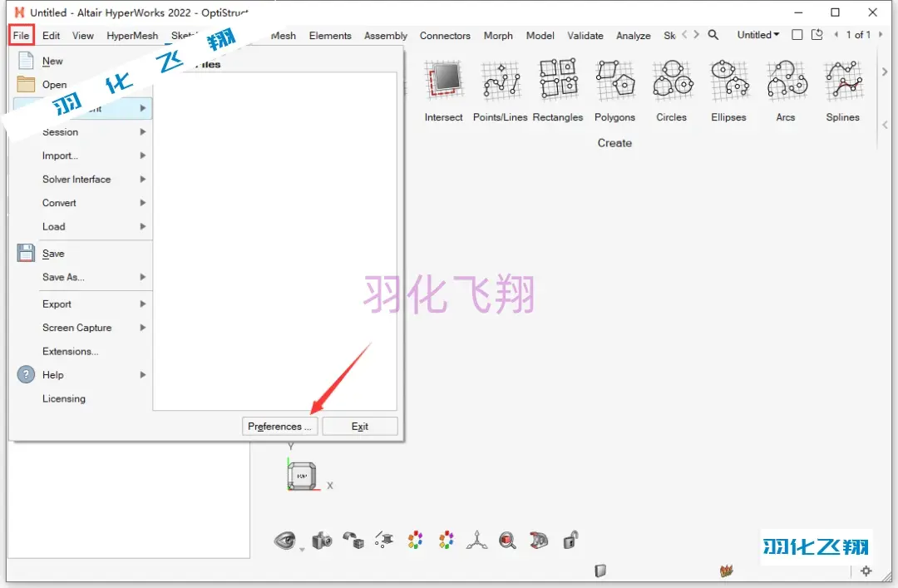This screenshot has width=898, height=588.
Task: Expand the Help submenu arrow
Action: (x=143, y=375)
